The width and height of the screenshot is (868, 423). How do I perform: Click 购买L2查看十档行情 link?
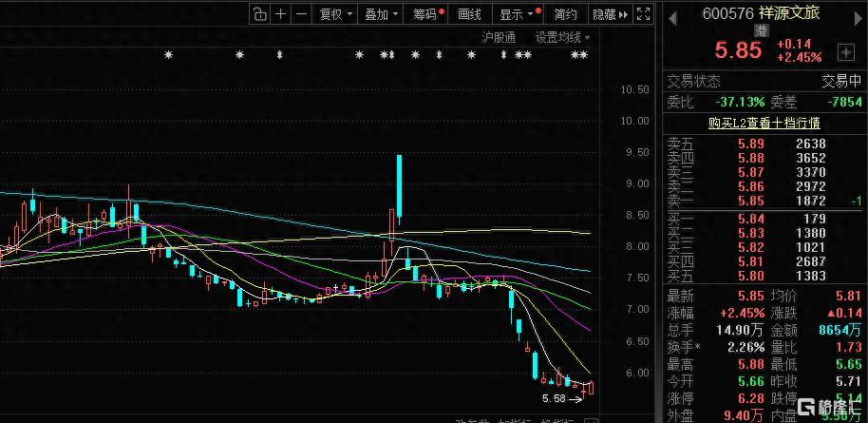point(764,123)
